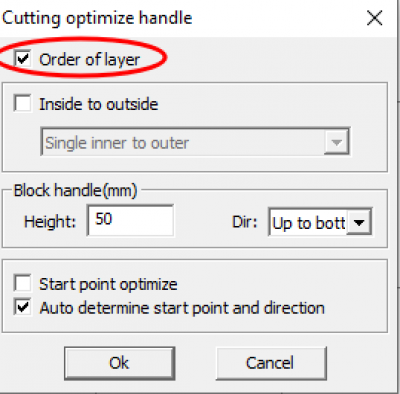Disable Auto determine start point and direction

coord(23,307)
